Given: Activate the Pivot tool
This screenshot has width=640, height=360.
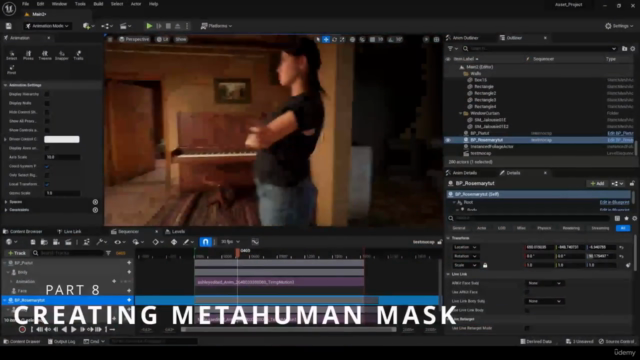Looking at the screenshot, I should pos(11,69).
